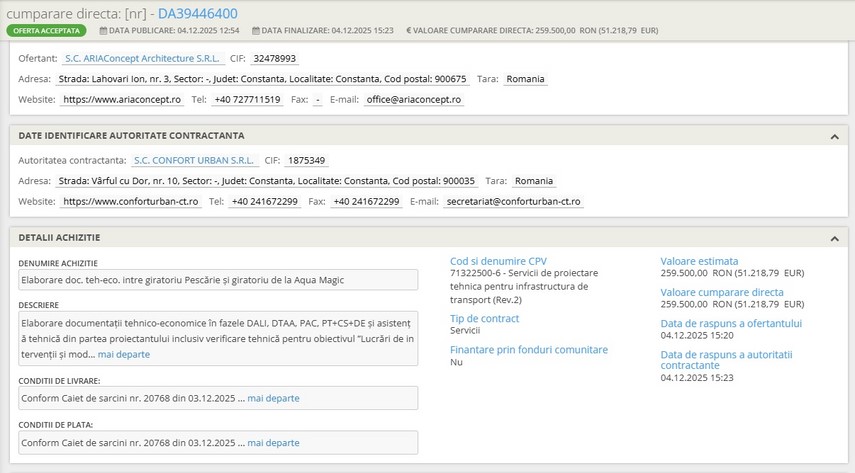The width and height of the screenshot is (855, 473).
Task: Click the office@ariaconcept.ro email field
Action: pos(404,100)
